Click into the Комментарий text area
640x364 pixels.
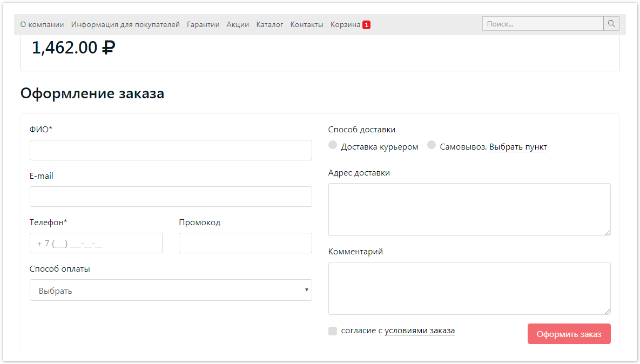[469, 288]
